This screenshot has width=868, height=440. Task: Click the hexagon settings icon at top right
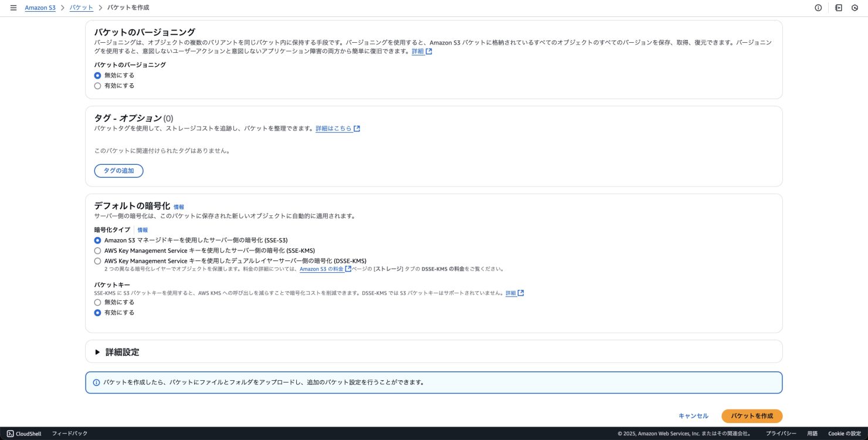click(x=855, y=8)
